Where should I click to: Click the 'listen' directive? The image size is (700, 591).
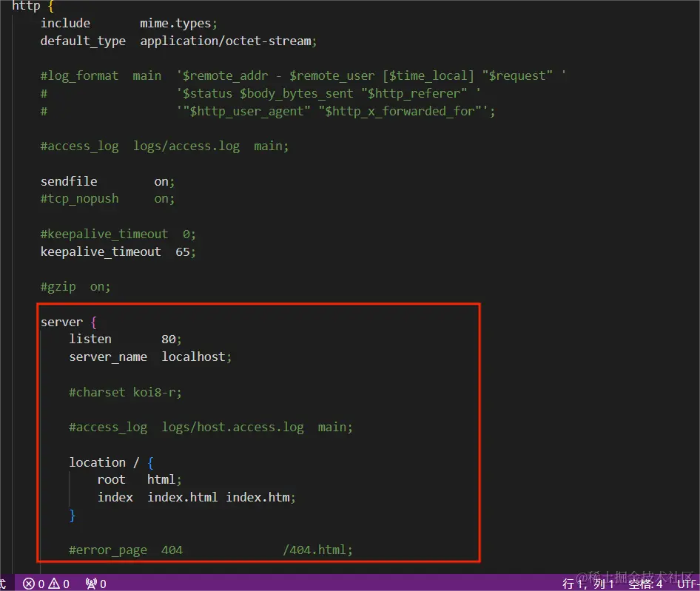coord(90,340)
